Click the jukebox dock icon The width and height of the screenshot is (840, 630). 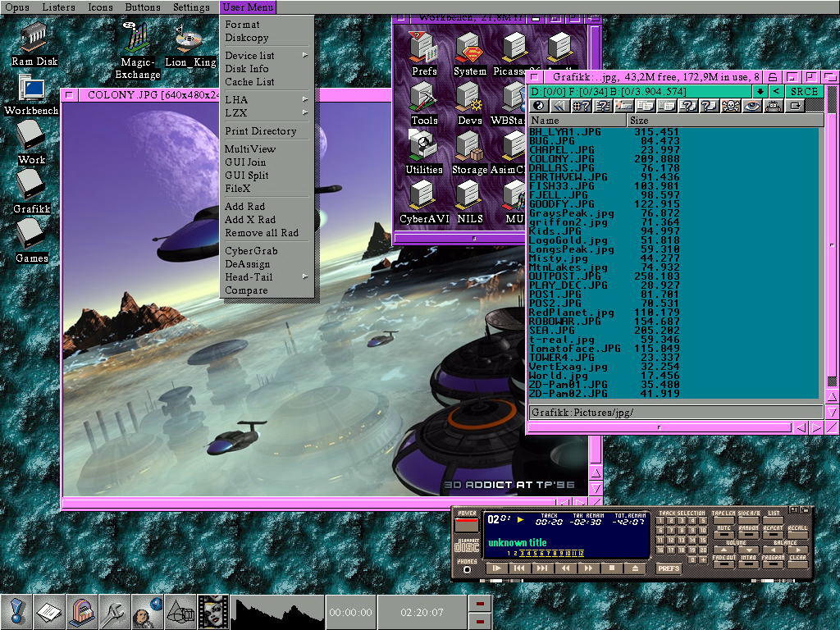click(x=82, y=611)
